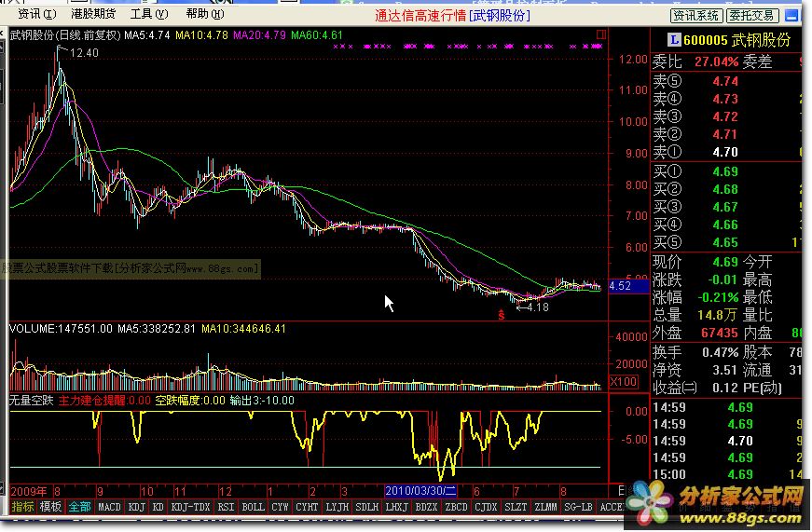Click the MA60:4.61 label

[x=317, y=35]
